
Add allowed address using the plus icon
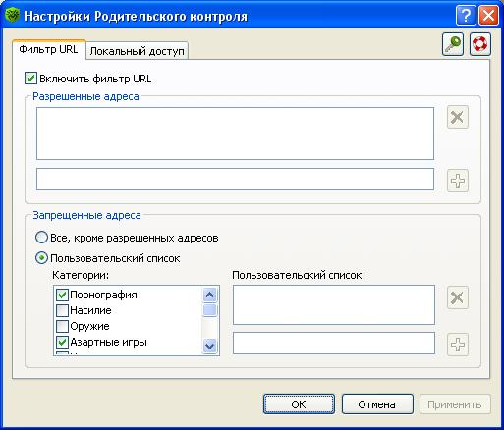(458, 181)
